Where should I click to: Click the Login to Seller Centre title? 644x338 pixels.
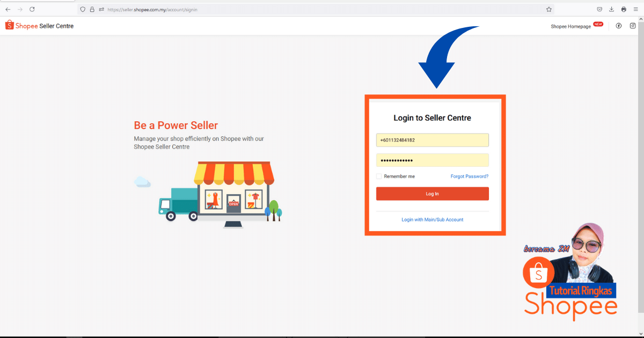tap(433, 117)
